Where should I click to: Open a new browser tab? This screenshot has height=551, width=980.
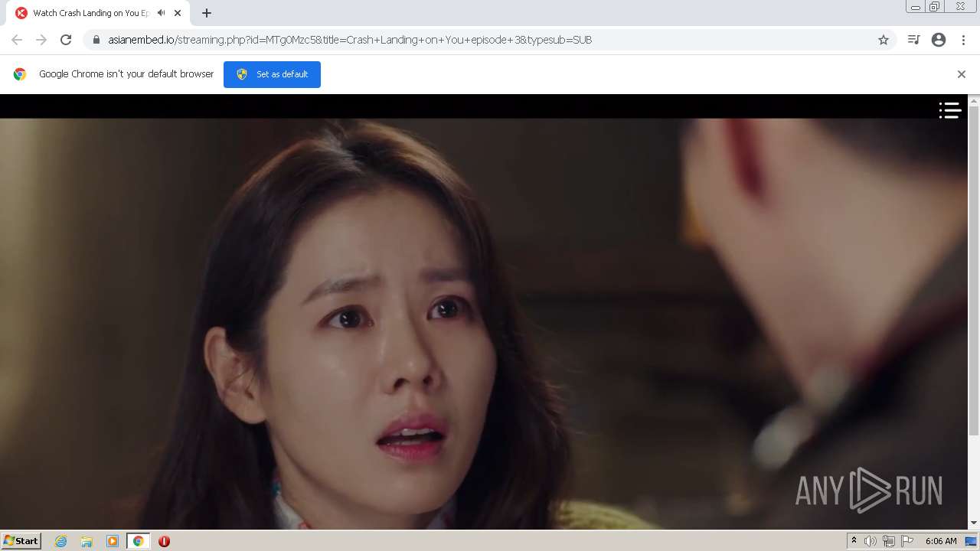(x=207, y=13)
